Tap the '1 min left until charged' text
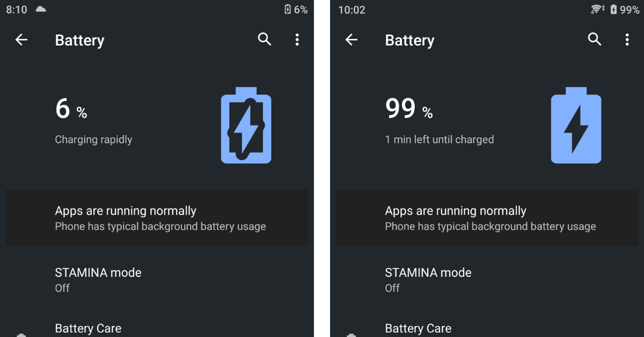 [x=440, y=140]
